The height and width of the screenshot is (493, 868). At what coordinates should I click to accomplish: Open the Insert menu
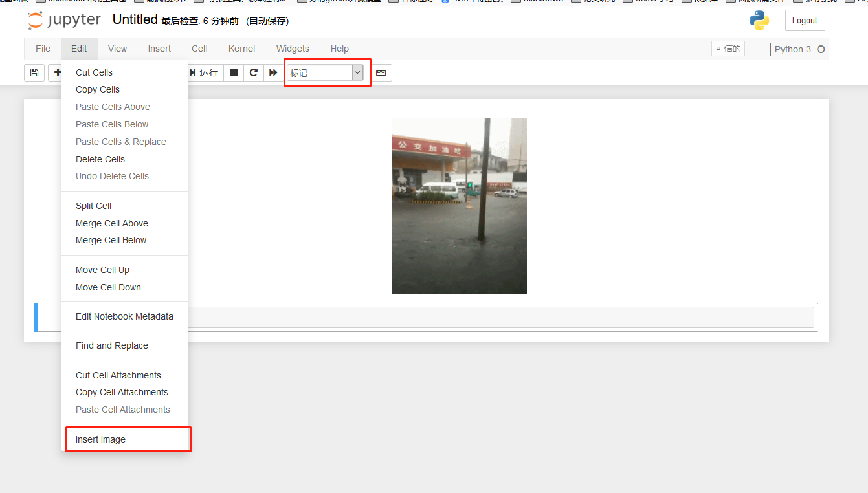tap(159, 49)
